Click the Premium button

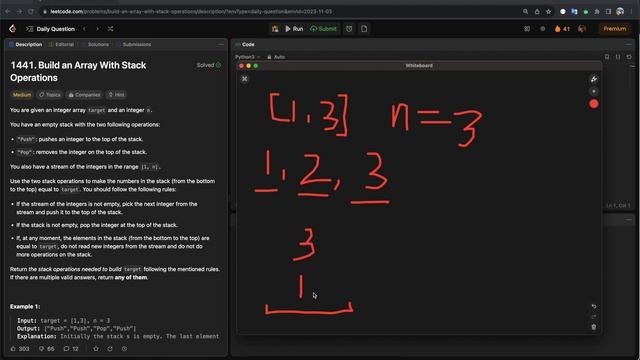615,29
